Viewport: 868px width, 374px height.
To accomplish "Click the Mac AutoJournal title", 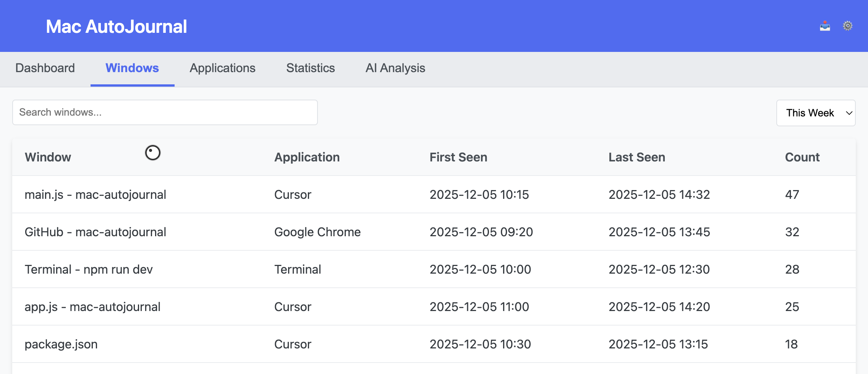I will [116, 27].
